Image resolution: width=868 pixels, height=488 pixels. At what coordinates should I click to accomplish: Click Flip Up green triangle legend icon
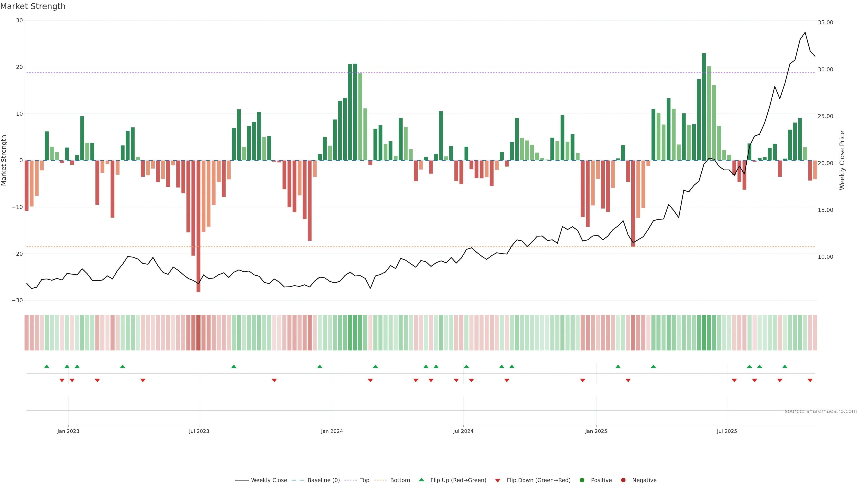421,480
